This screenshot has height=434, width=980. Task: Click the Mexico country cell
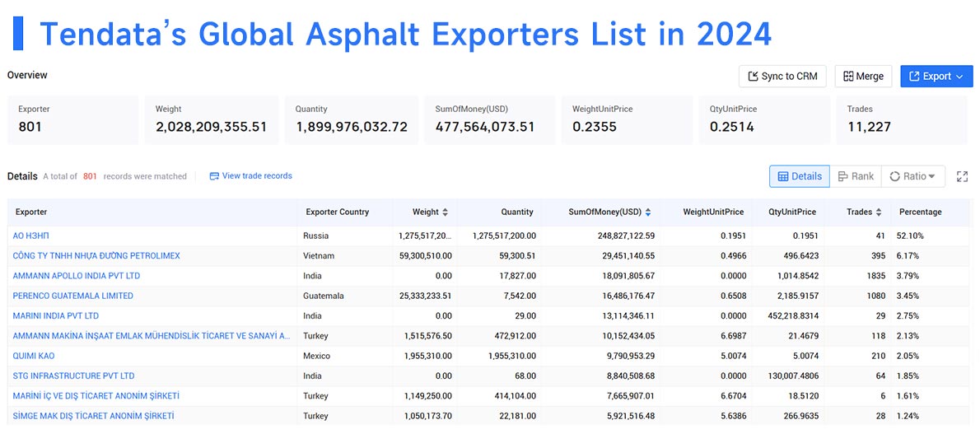[317, 356]
